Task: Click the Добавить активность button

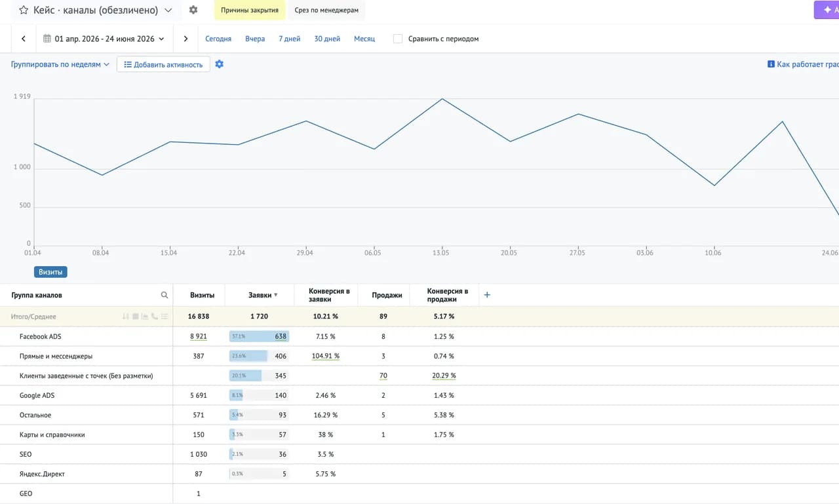Action: (x=163, y=64)
